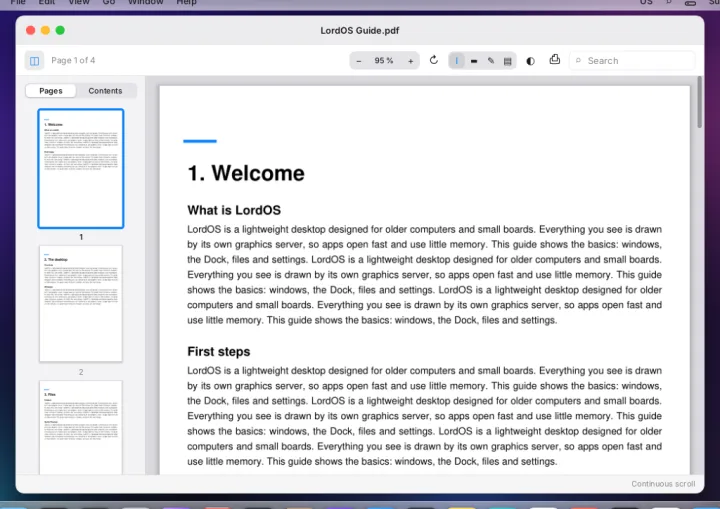This screenshot has height=509, width=720.
Task: Click the print icon in toolbar
Action: pyautogui.click(x=555, y=60)
